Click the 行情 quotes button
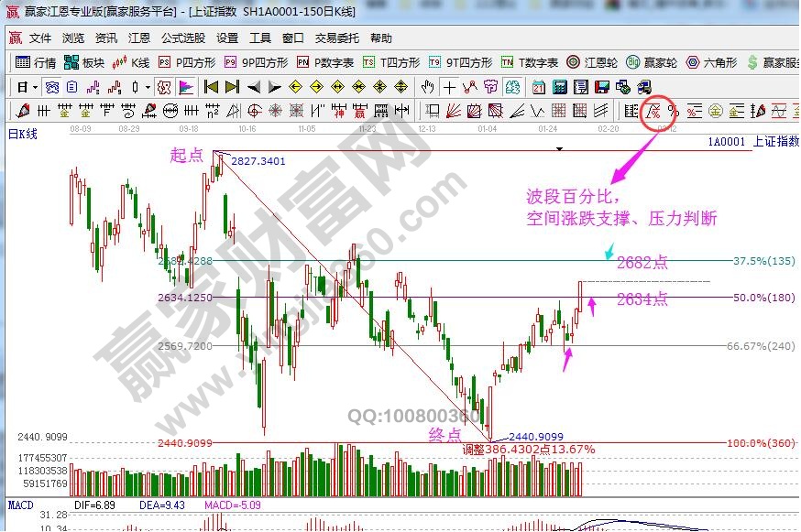Screen dimensions: 801x532 [x=37, y=63]
